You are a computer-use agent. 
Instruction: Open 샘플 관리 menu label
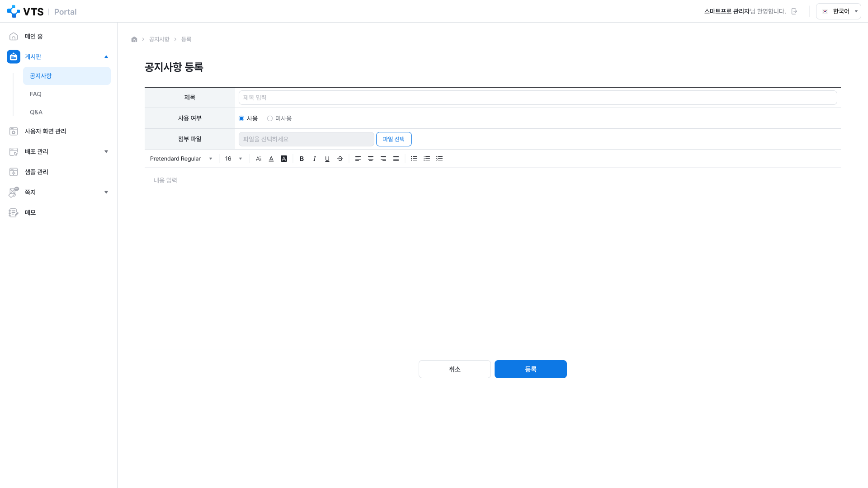(x=37, y=172)
